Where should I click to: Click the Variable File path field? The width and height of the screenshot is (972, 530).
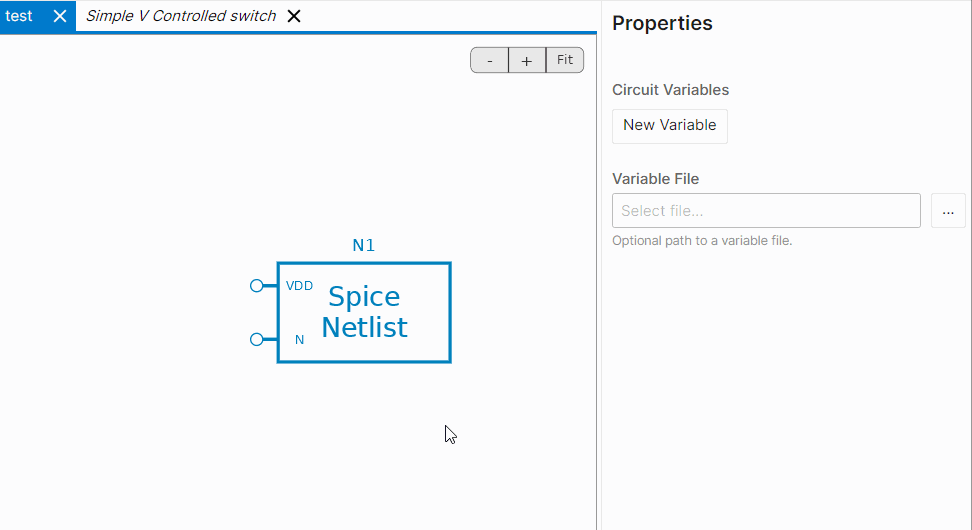766,211
